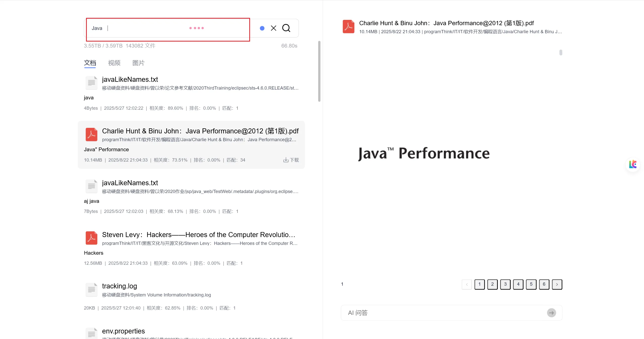Click the AI 问答 send arrow
Screen dimensions: 644x339
(551, 313)
